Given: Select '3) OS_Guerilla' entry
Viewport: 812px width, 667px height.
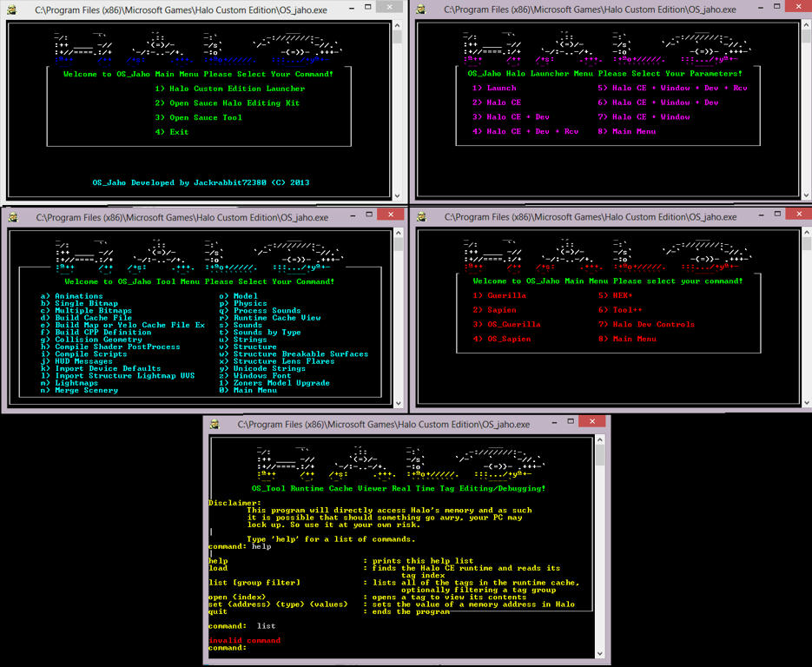Looking at the screenshot, I should (506, 325).
